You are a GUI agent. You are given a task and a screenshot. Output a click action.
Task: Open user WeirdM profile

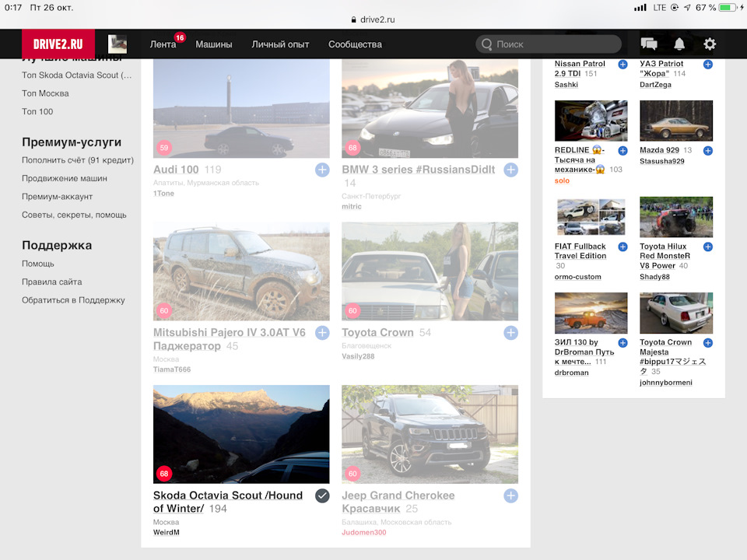[167, 532]
